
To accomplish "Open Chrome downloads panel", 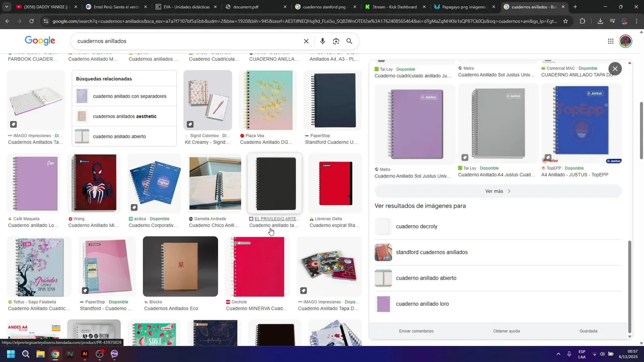I will coord(600,21).
